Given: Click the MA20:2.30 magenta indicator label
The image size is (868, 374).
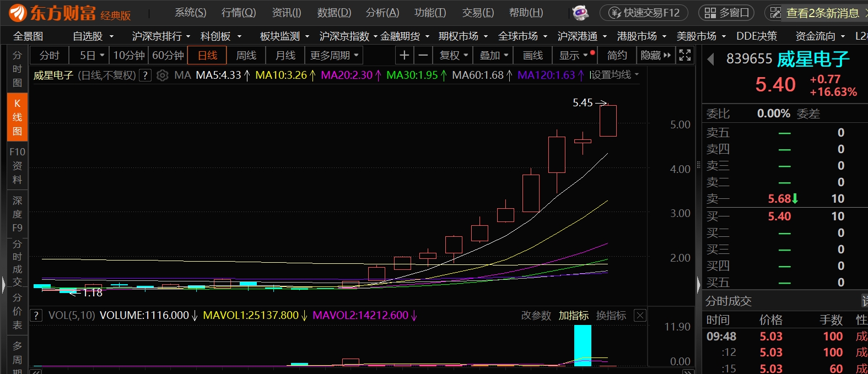Looking at the screenshot, I should pyautogui.click(x=347, y=75).
